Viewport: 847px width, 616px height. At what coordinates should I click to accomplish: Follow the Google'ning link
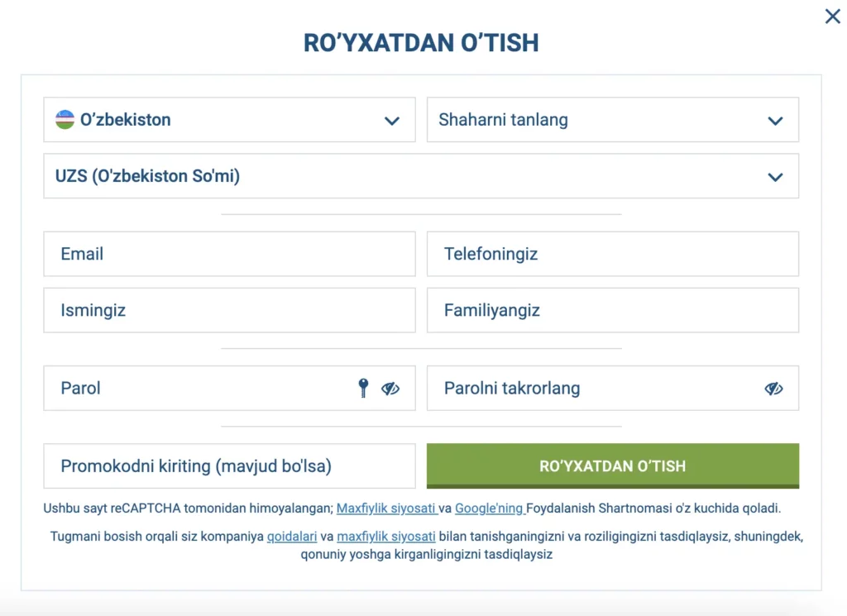click(488, 508)
